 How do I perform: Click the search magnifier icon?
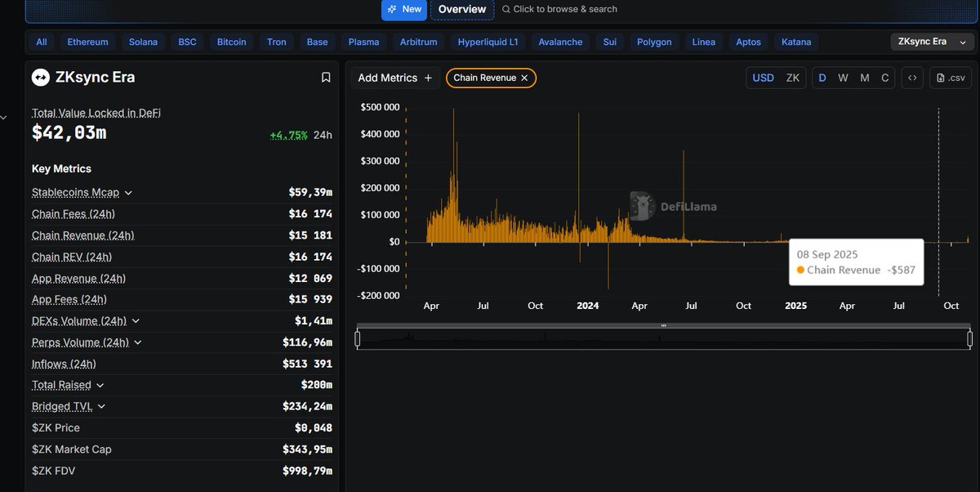pyautogui.click(x=506, y=9)
